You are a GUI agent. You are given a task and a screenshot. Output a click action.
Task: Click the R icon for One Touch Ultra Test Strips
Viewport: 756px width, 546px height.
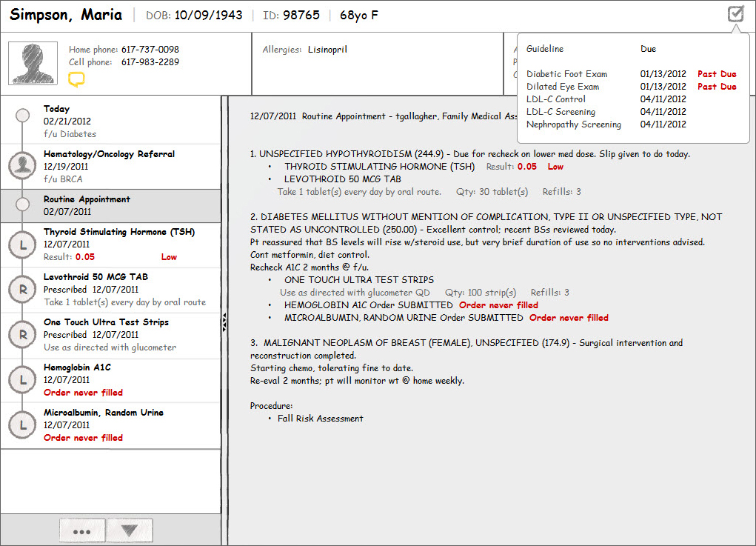22,335
